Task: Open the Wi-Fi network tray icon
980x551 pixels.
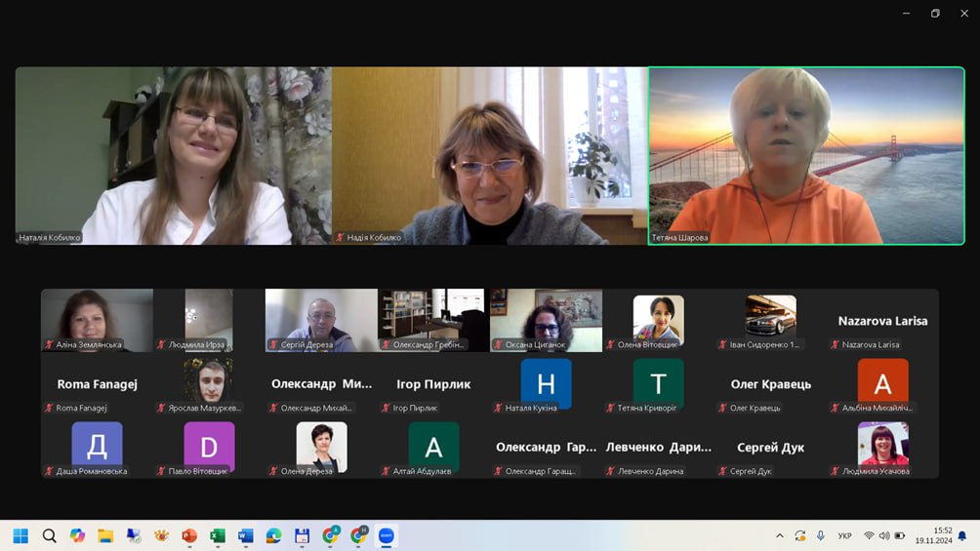Action: [869, 536]
